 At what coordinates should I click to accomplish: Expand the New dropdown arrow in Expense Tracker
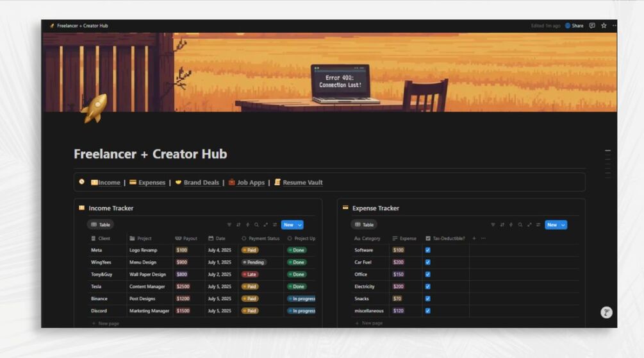pos(563,225)
